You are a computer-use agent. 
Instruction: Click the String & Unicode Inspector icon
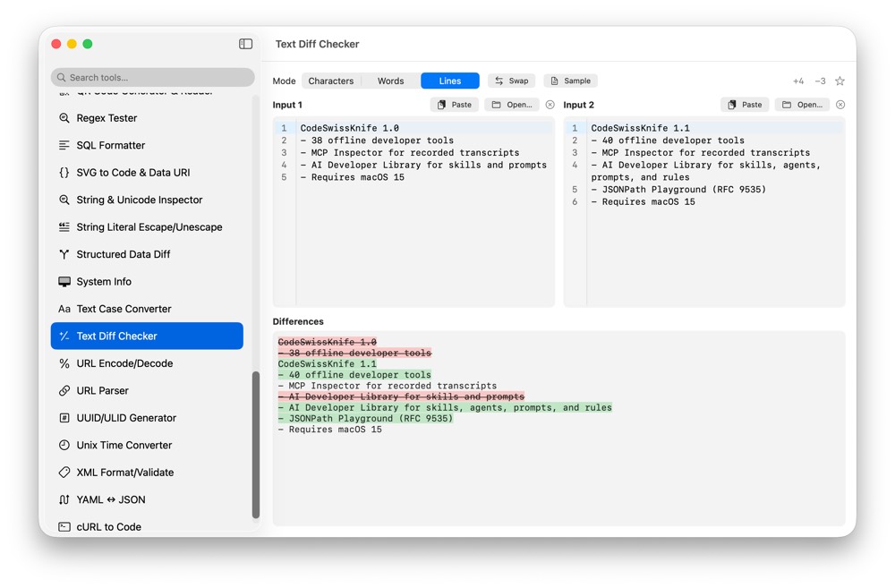click(x=64, y=200)
